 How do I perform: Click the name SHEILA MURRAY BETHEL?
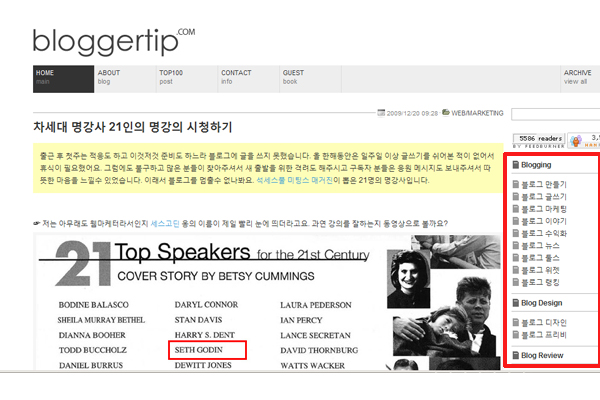point(101,320)
